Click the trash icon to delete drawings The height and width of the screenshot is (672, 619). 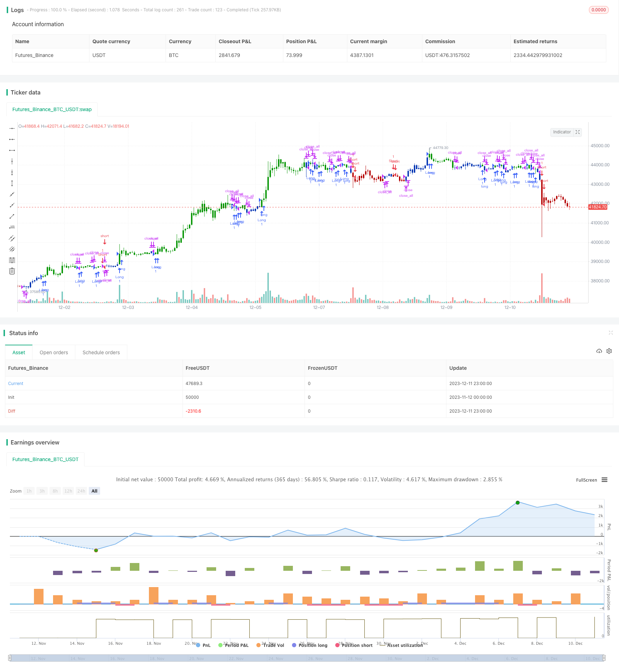[x=12, y=271]
